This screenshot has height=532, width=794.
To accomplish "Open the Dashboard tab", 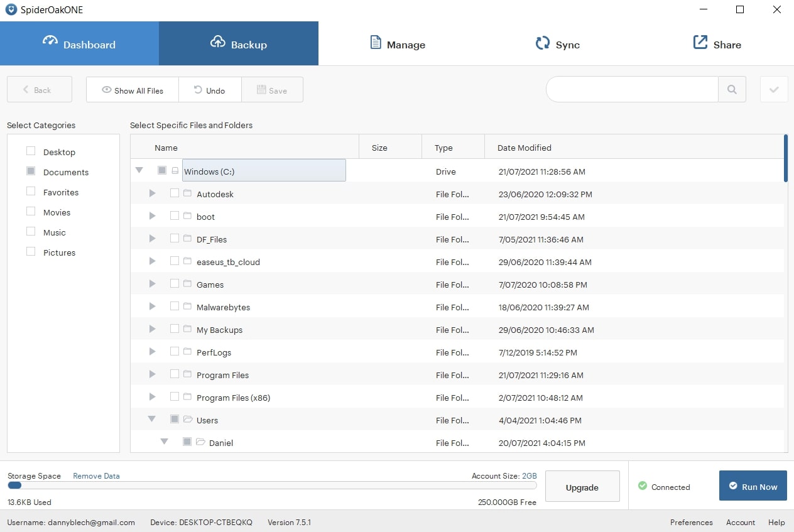I will (x=79, y=43).
